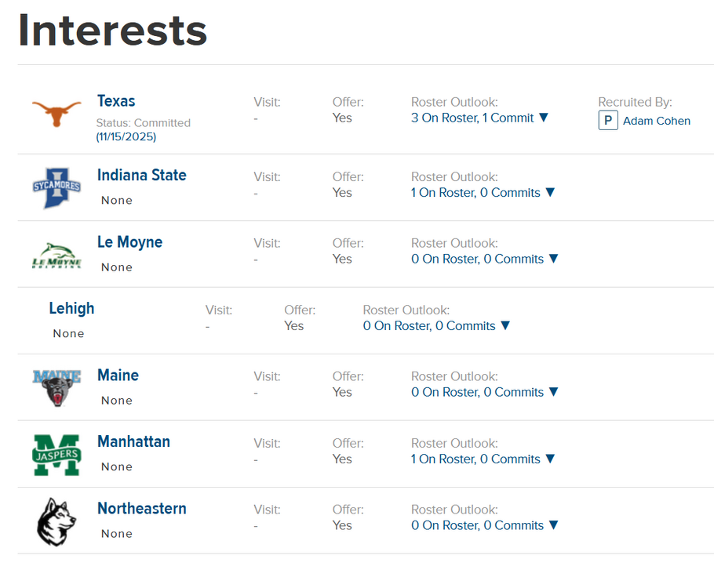Expand Texas roster outlook dropdown
Viewport: 714px width, 588px height.
click(543, 118)
